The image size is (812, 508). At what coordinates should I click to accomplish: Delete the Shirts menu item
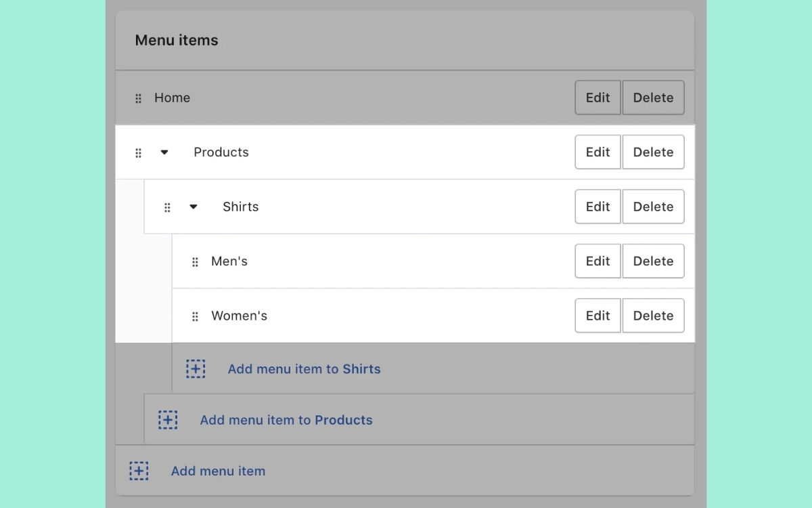[x=653, y=207]
